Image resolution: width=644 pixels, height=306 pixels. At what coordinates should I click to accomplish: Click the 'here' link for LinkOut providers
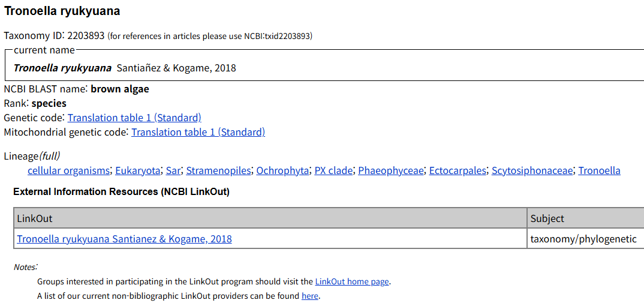310,296
